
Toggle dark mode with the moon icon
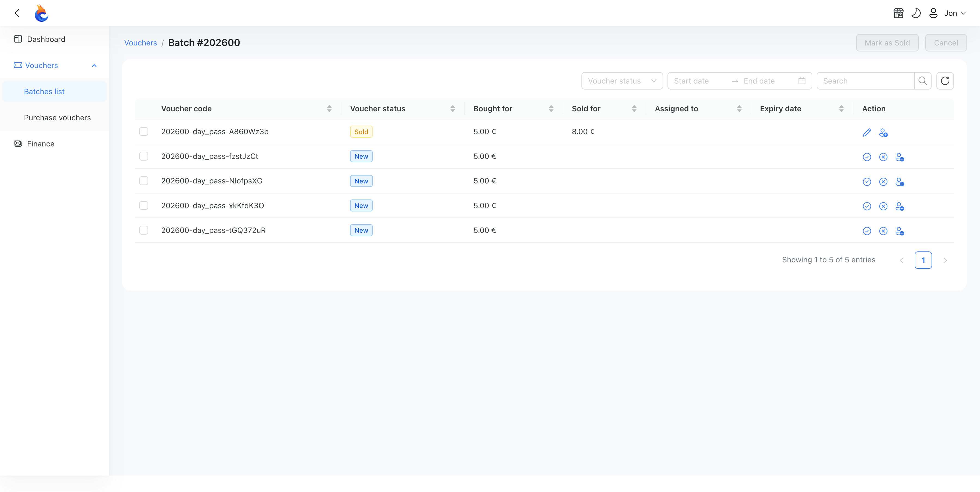coord(916,13)
